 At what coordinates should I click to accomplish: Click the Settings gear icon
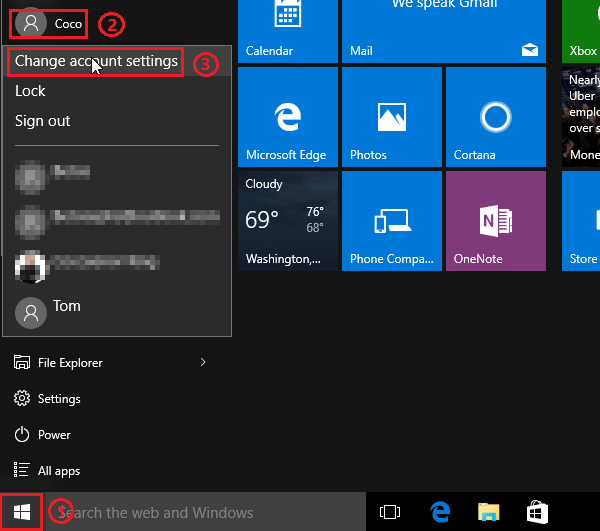click(x=22, y=398)
